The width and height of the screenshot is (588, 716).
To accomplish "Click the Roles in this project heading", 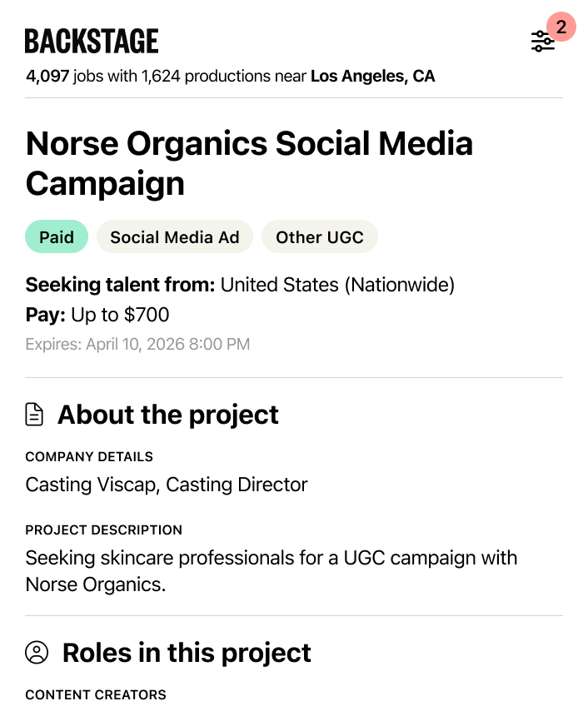I will pyautogui.click(x=187, y=653).
